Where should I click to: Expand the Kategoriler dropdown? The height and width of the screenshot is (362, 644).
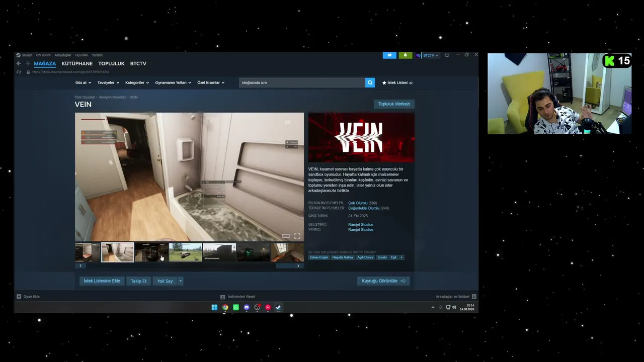coord(137,82)
